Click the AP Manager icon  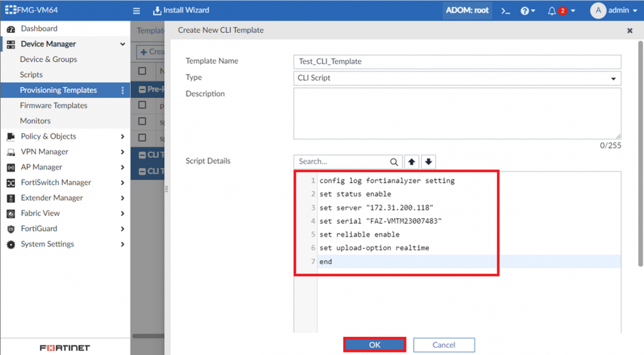click(11, 167)
